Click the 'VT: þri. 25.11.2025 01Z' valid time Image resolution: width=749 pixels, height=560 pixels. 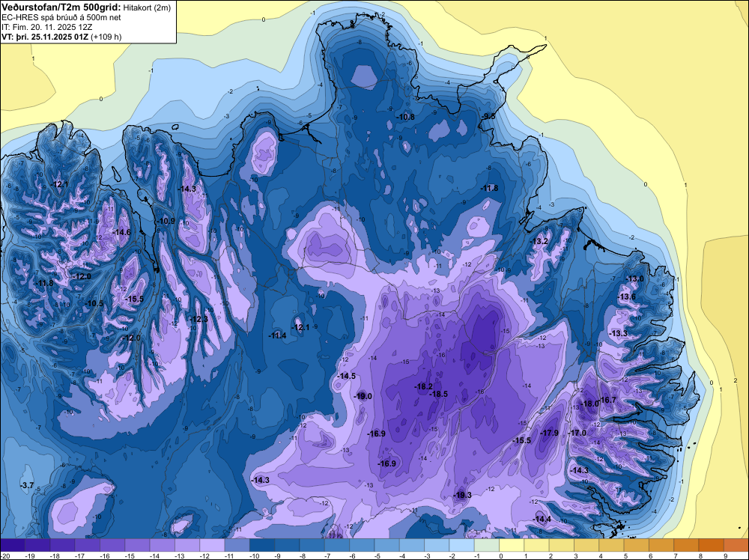45,37
